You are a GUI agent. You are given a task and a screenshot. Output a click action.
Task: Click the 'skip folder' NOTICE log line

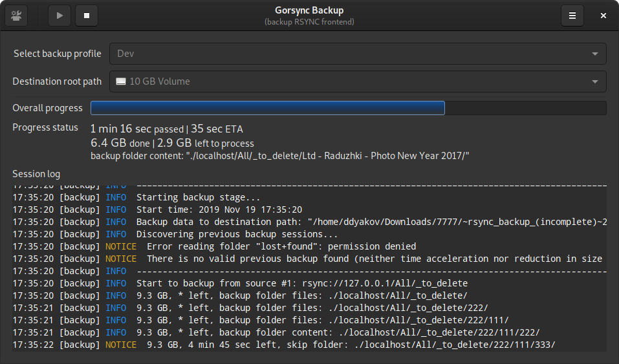point(284,345)
